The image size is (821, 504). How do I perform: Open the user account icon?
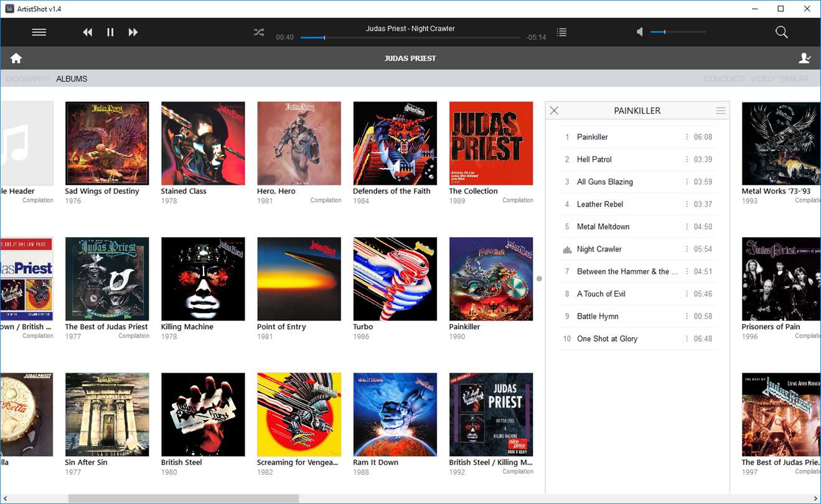pyautogui.click(x=805, y=58)
